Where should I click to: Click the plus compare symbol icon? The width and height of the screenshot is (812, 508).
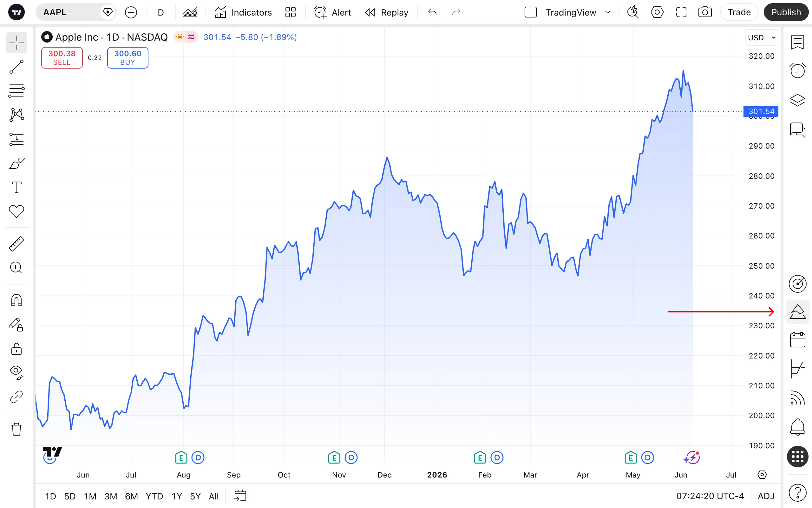(131, 12)
